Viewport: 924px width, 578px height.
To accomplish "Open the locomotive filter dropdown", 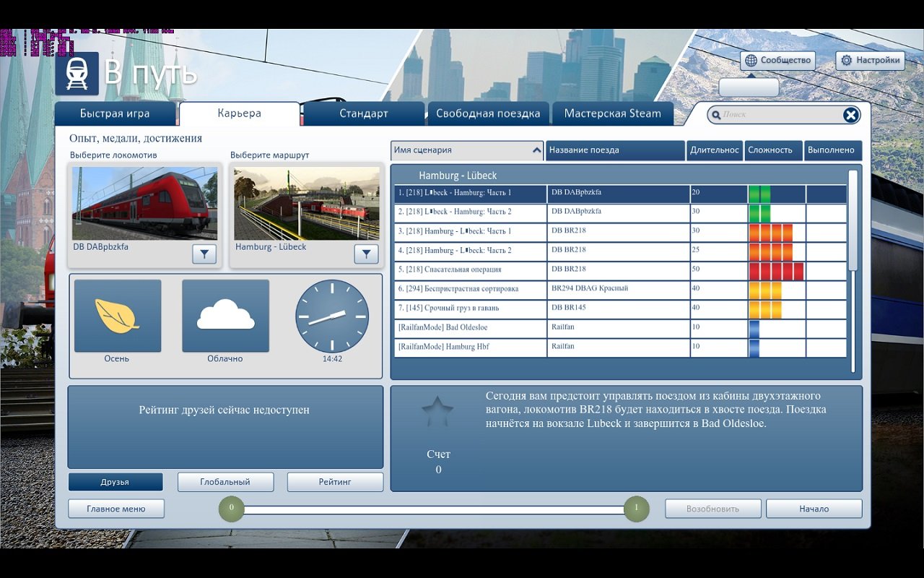I will 204,254.
